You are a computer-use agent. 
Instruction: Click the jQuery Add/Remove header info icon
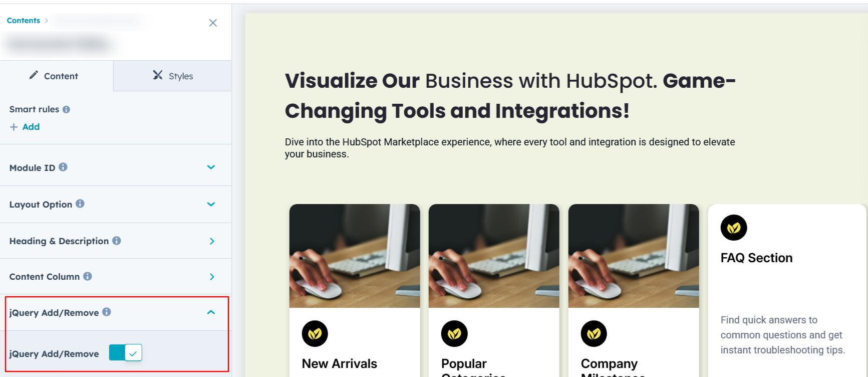point(107,312)
